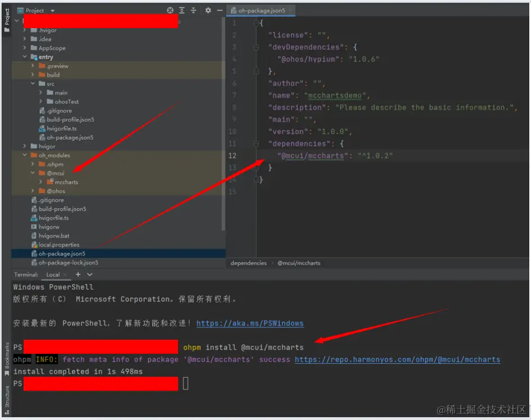Click the locate-in-project target icon
This screenshot has height=420, width=531.
pos(170,11)
